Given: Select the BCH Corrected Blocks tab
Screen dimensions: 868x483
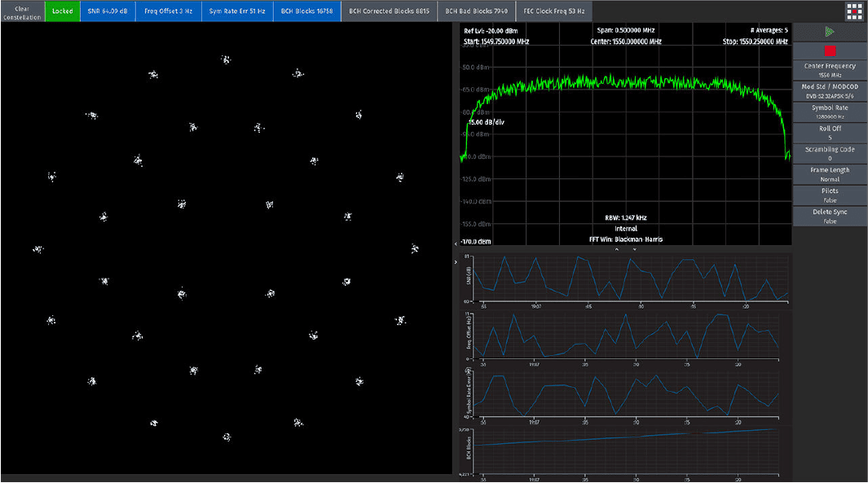Looking at the screenshot, I should [x=389, y=11].
